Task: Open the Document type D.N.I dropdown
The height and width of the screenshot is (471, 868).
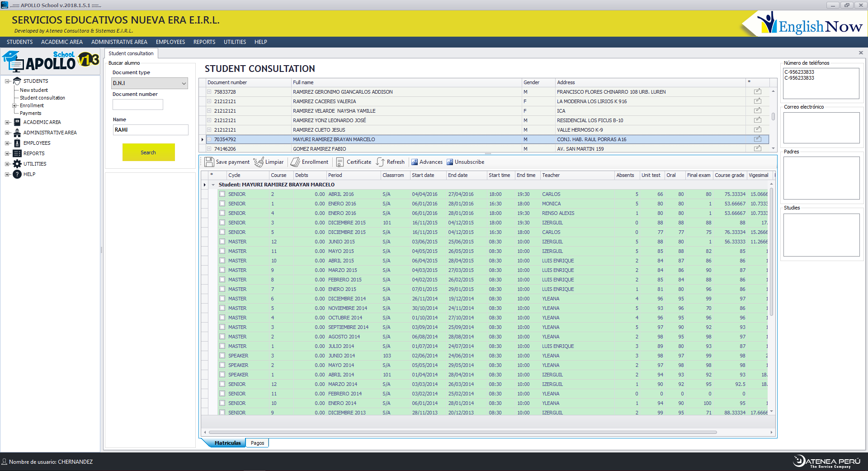Action: (x=150, y=83)
